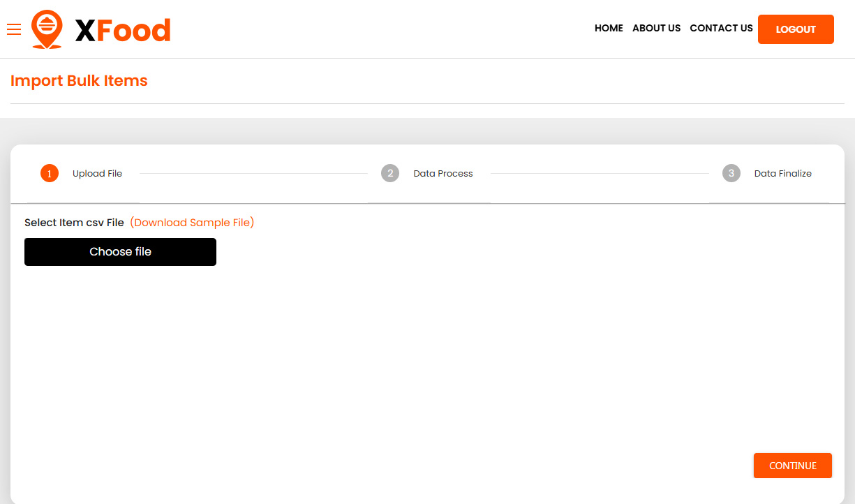Click the black Choose file button
This screenshot has height=504, width=855.
click(120, 252)
